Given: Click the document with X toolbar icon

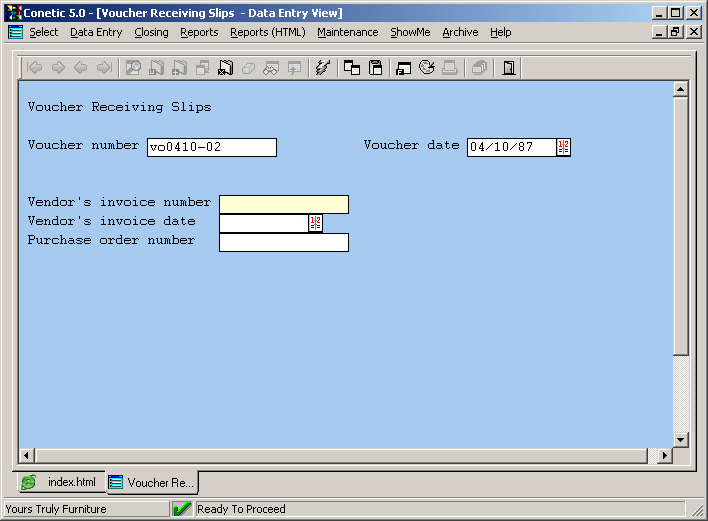Looking at the screenshot, I should 226,68.
